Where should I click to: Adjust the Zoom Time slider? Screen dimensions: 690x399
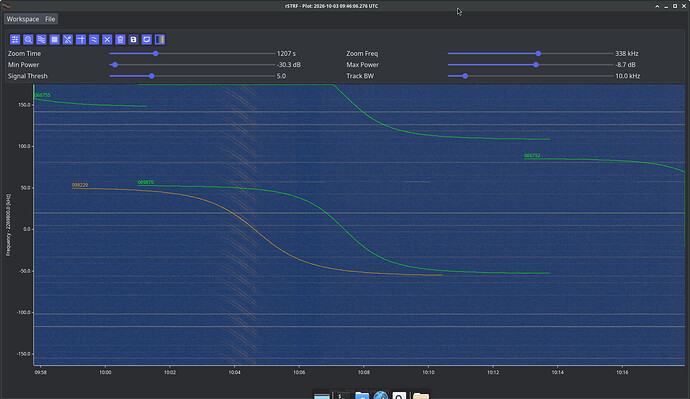point(192,53)
